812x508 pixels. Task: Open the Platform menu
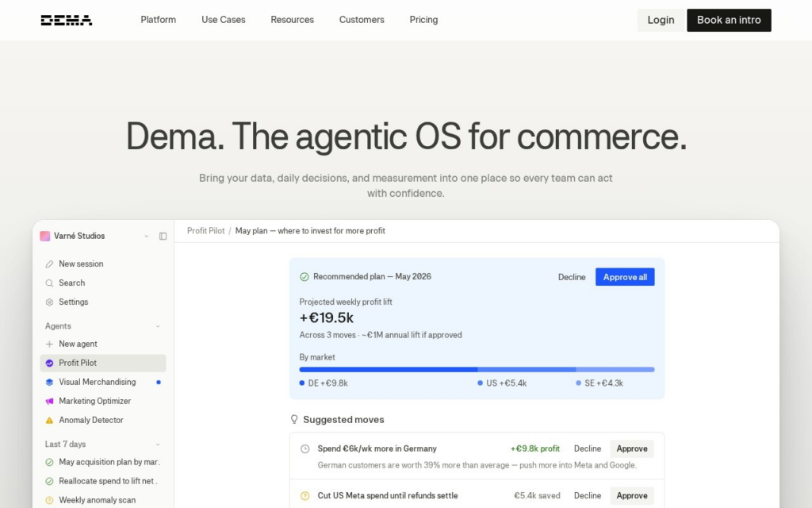point(158,20)
